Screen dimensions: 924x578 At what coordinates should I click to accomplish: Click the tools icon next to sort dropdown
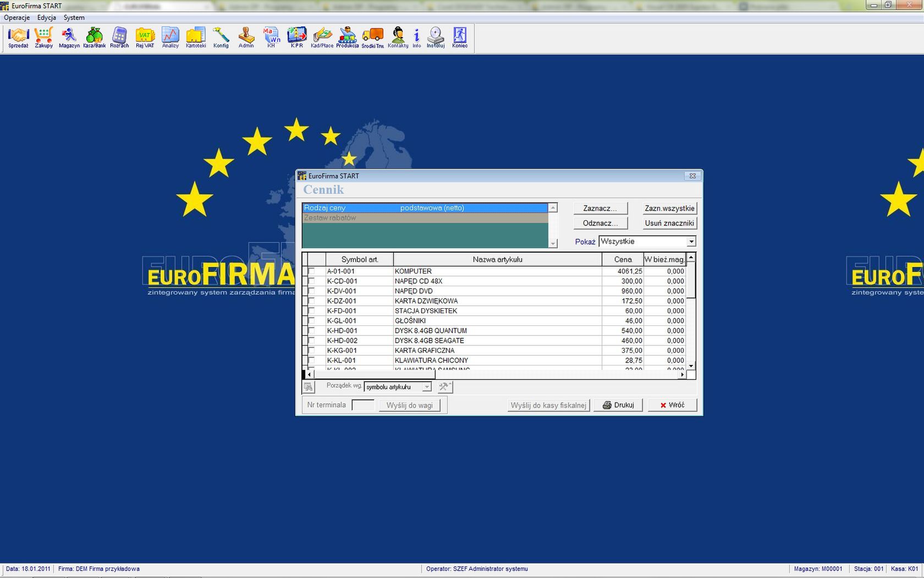(445, 387)
